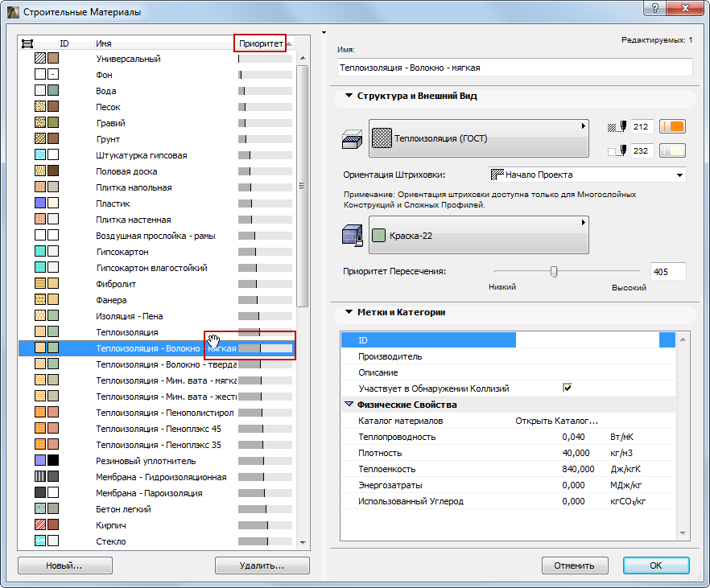
Task: Click the panel collapse arrow above the name field
Action: tap(324, 32)
